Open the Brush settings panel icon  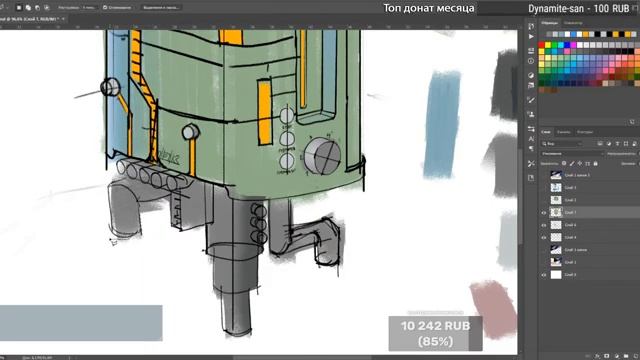(x=531, y=100)
